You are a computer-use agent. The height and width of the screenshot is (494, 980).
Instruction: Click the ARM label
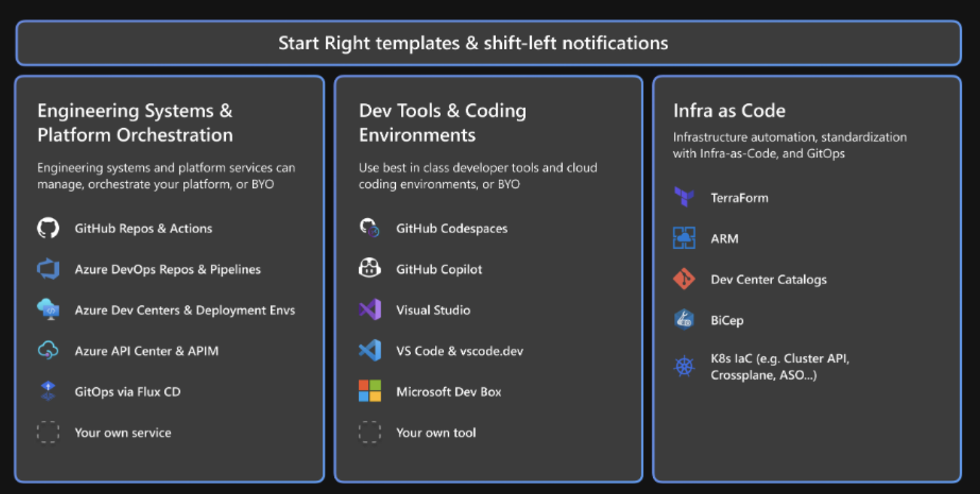coord(724,238)
